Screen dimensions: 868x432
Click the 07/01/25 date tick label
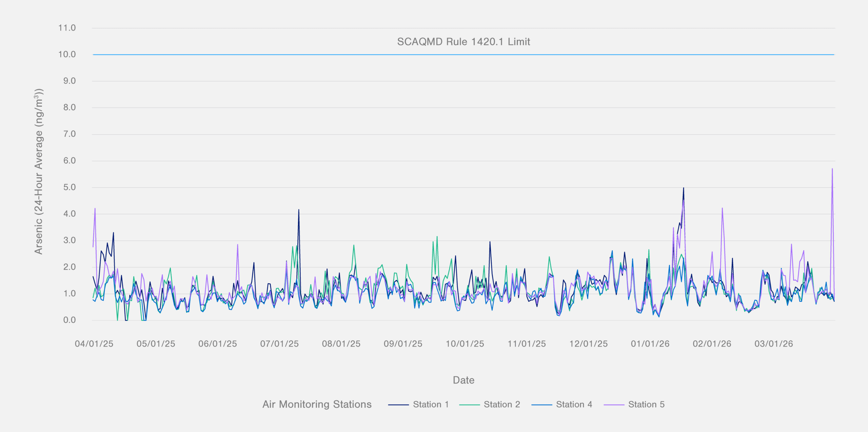pos(279,344)
